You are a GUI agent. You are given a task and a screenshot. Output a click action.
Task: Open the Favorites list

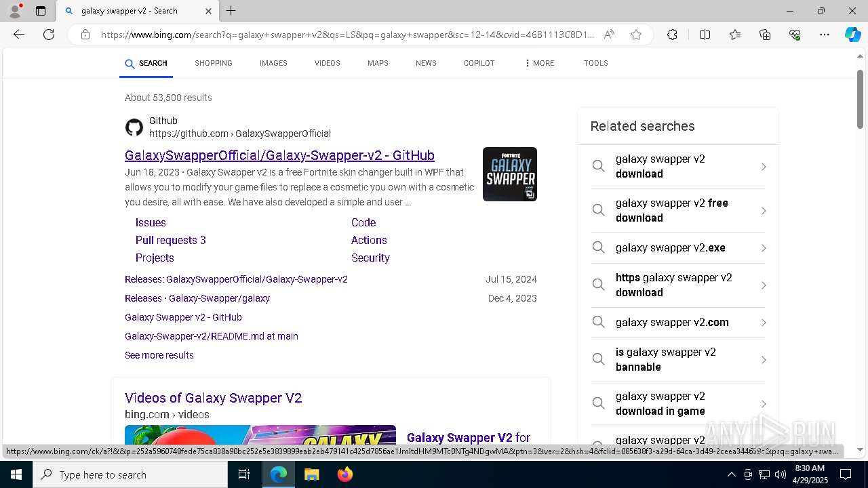(x=735, y=35)
